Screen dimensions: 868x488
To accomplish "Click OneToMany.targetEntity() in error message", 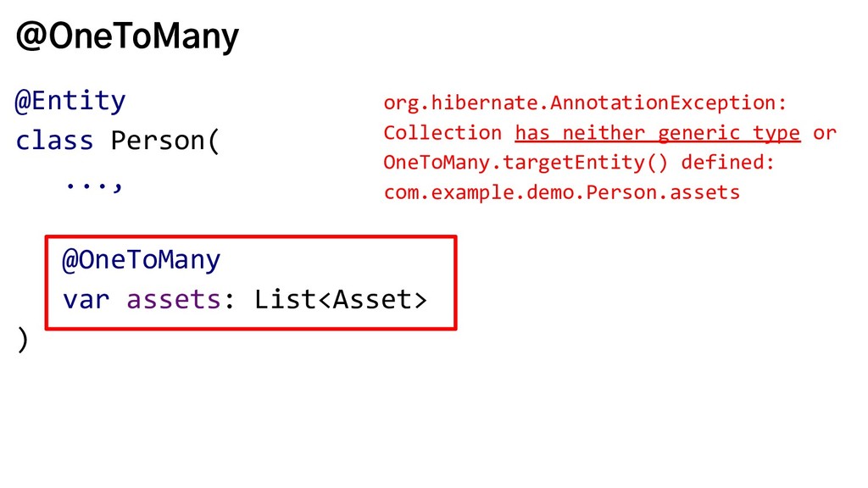I will (526, 163).
